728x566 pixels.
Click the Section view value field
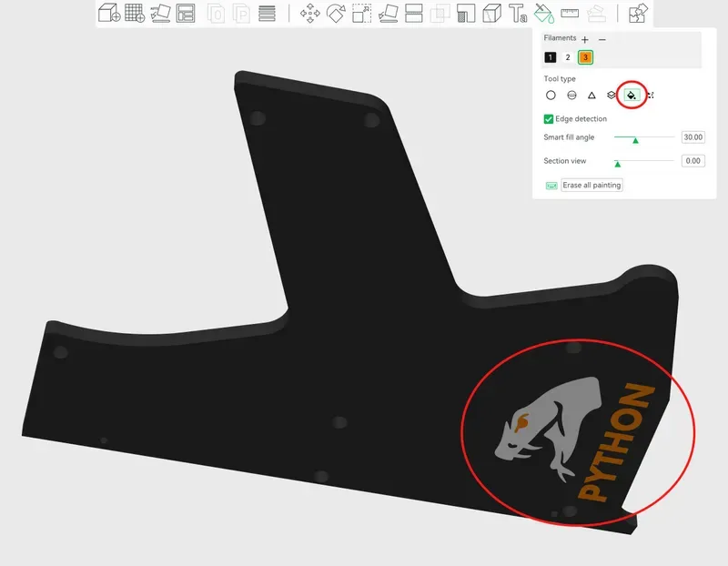tap(693, 161)
